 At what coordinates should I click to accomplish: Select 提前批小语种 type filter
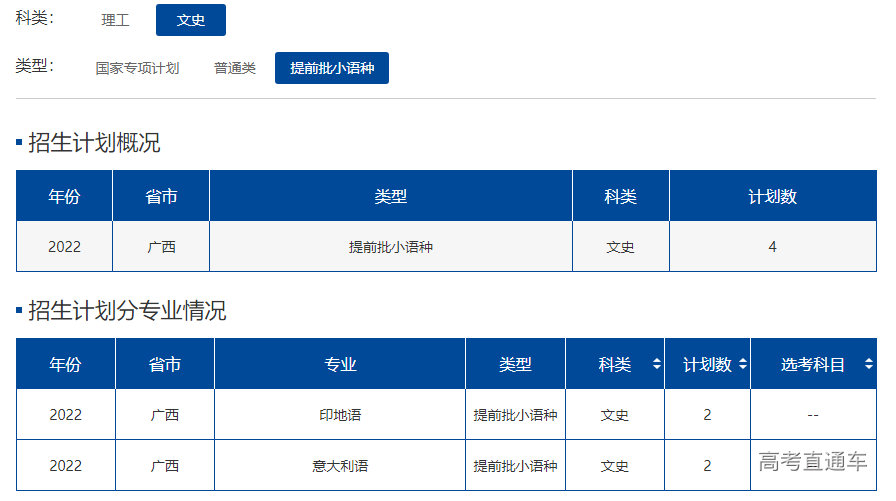331,68
